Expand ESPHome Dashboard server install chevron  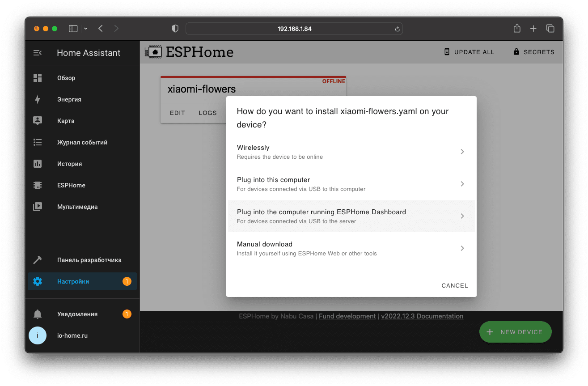point(462,216)
